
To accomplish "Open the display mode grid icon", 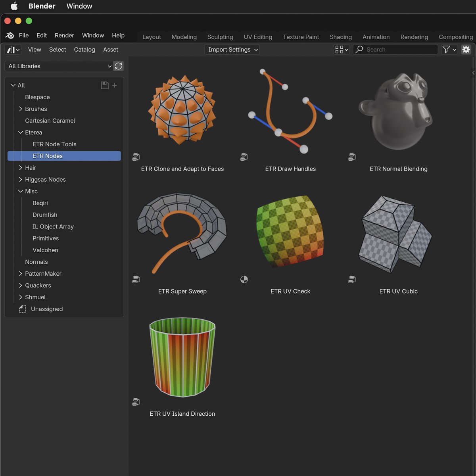I will pyautogui.click(x=341, y=50).
